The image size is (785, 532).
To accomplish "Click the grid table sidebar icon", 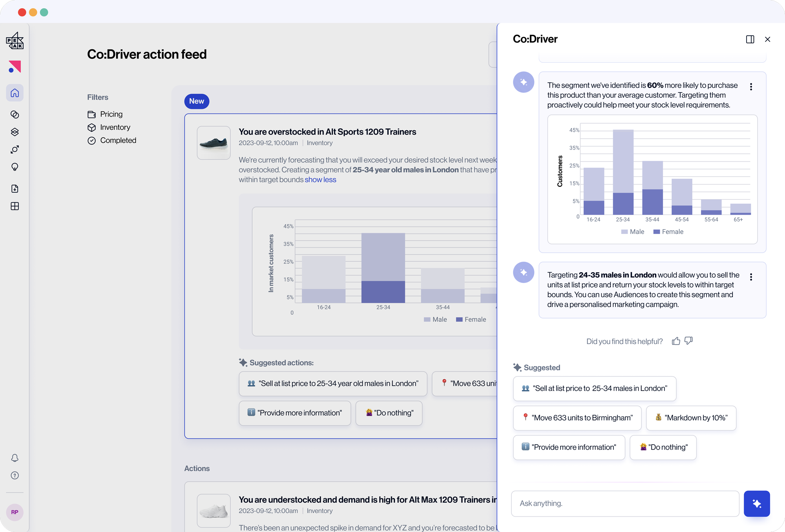I will 15,206.
